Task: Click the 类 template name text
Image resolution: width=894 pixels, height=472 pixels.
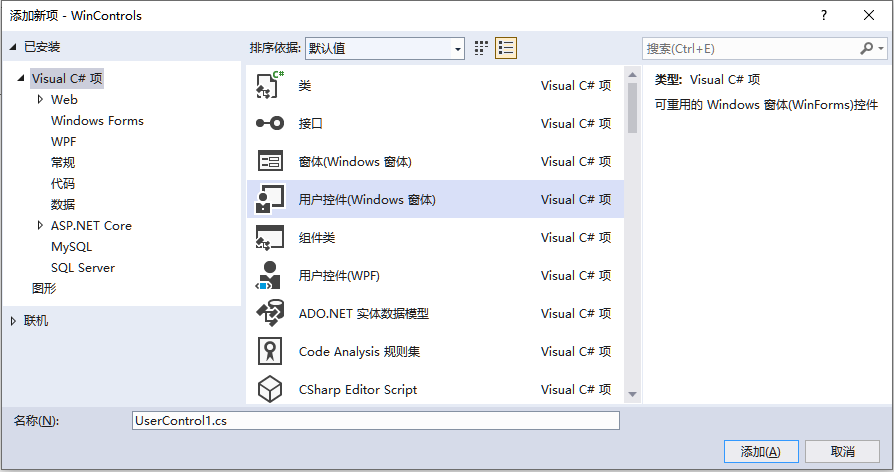Action: (x=305, y=86)
